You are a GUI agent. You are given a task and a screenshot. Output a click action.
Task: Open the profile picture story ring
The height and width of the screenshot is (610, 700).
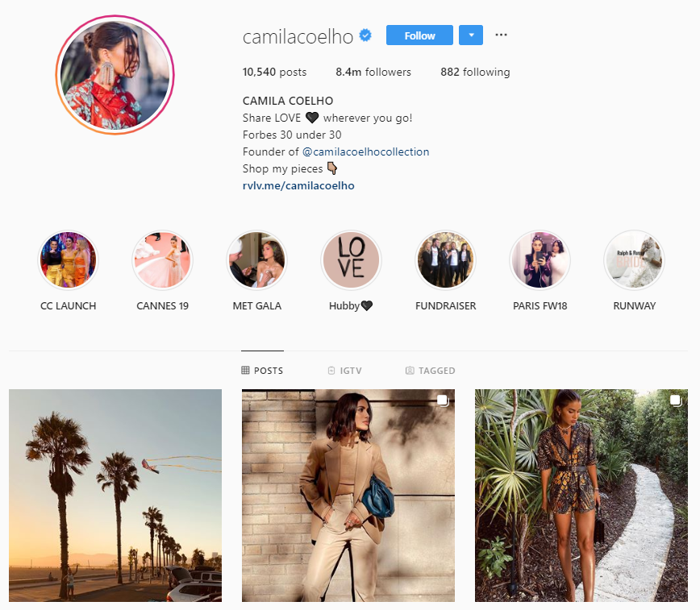115,74
